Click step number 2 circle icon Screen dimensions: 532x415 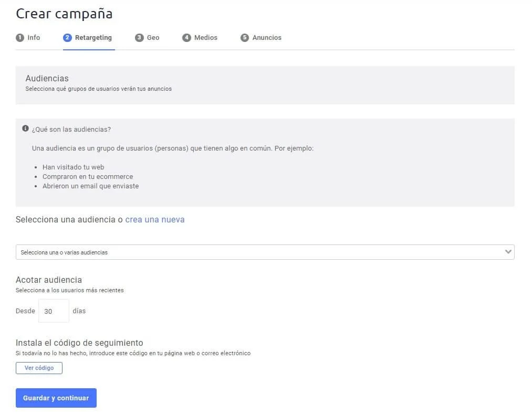[x=67, y=38]
